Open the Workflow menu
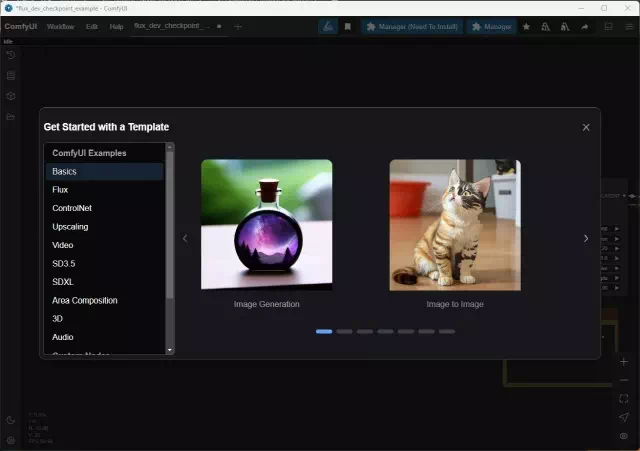This screenshot has height=451, width=640. click(x=60, y=27)
